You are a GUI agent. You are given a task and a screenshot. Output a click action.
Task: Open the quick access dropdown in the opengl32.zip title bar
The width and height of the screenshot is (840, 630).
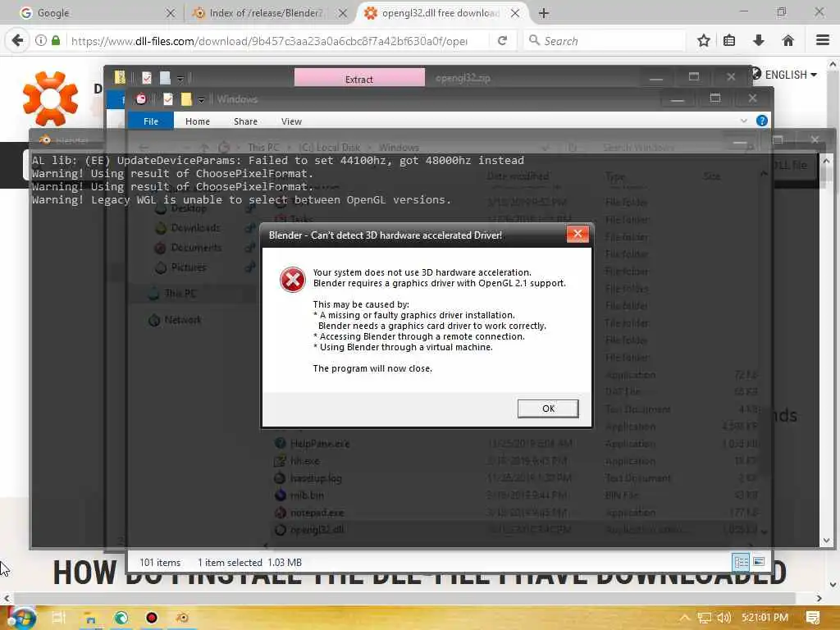[180, 79]
